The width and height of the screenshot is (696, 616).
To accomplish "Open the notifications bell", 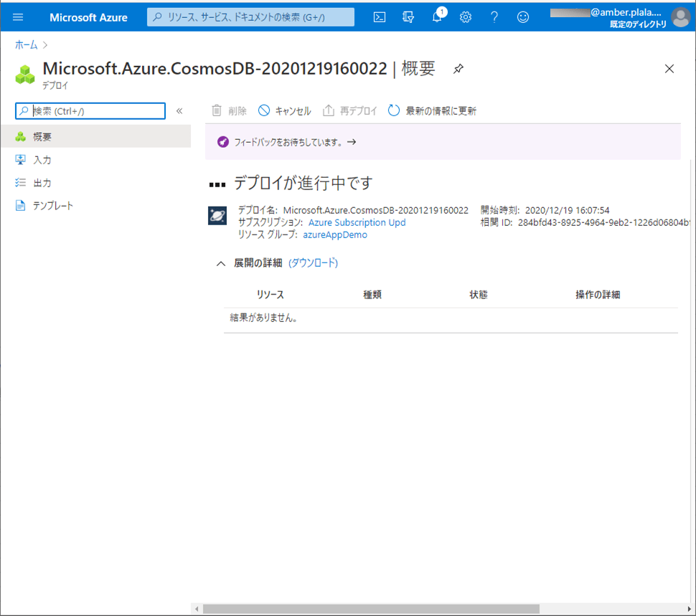I will tap(437, 17).
